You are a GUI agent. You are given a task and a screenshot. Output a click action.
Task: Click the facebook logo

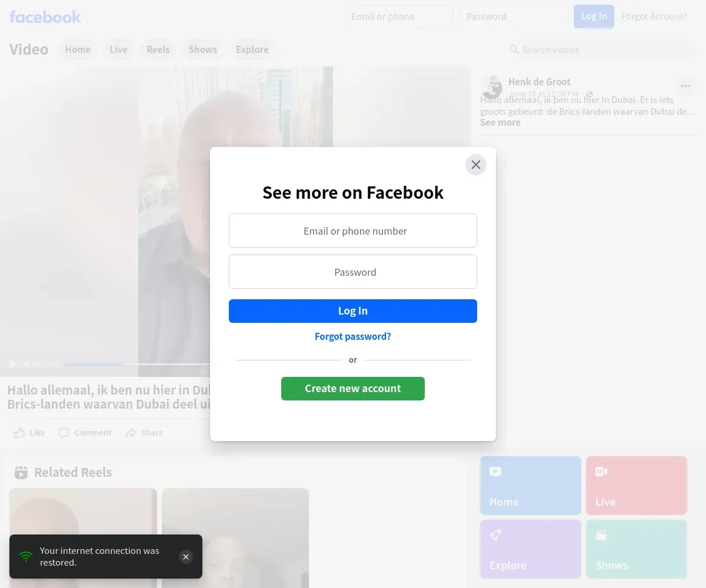45,16
